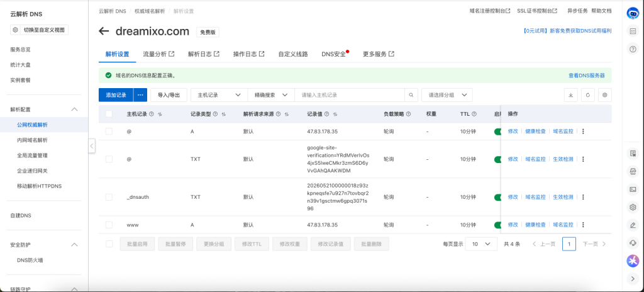Open more actions for the _dnsauth record
The image size is (644, 292).
(583, 197)
